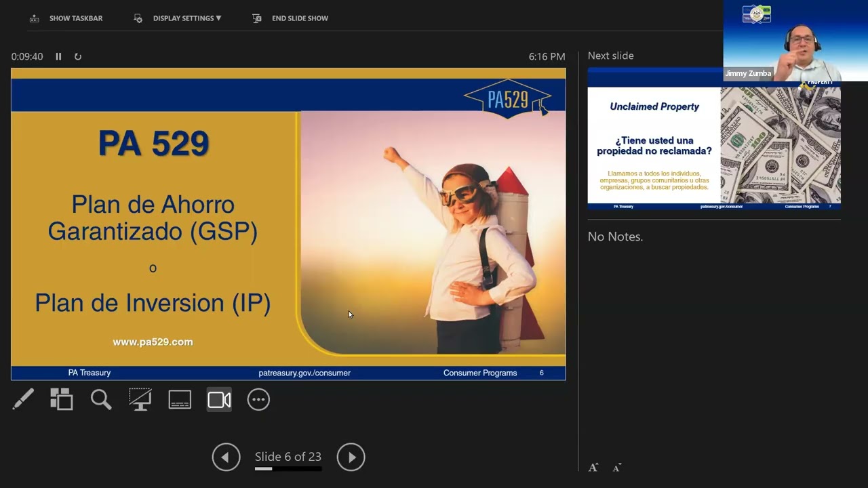Click the PA529 logo on slide
Viewport: 868px width, 488px height.
(508, 98)
